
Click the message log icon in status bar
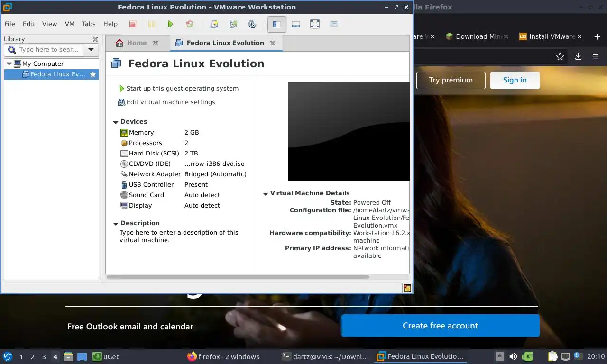[407, 288]
